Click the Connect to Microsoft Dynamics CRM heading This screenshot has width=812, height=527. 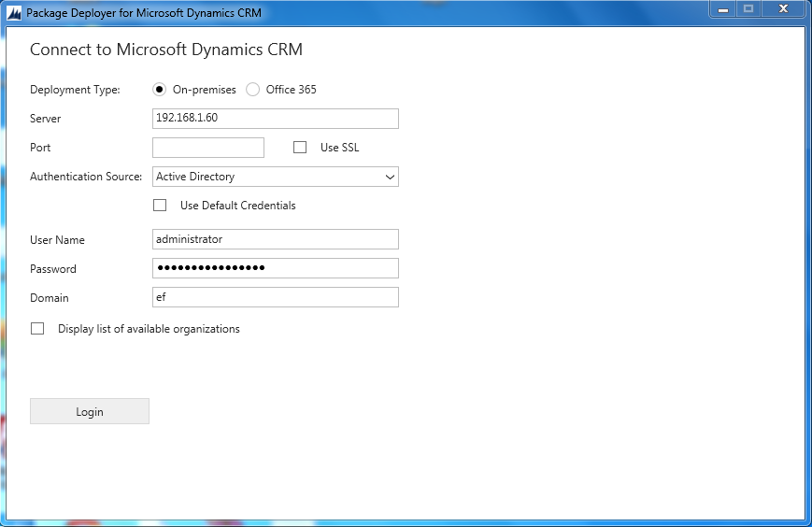pos(166,50)
